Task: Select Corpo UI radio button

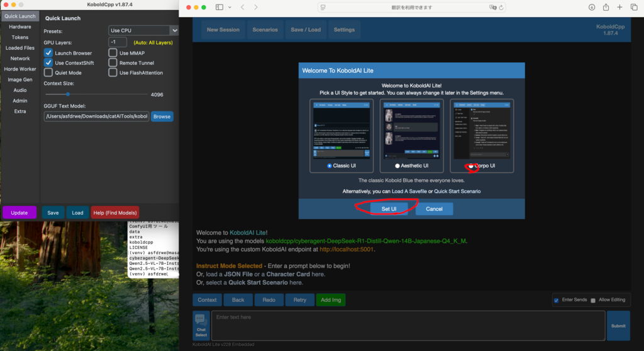Action: pyautogui.click(x=471, y=165)
